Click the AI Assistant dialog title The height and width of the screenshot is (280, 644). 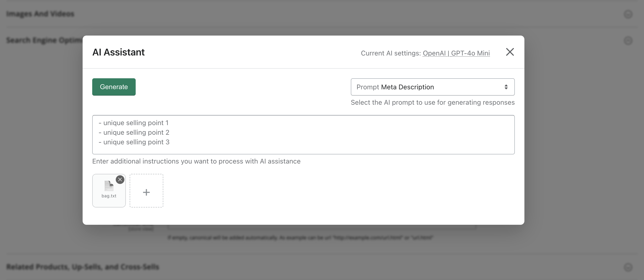click(x=119, y=52)
